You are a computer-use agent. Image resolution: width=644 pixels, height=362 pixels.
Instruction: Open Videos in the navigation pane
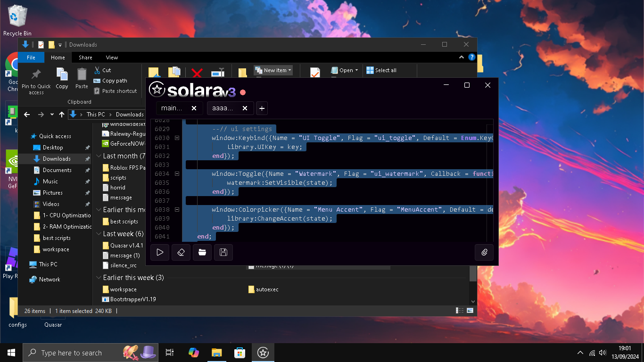(51, 204)
